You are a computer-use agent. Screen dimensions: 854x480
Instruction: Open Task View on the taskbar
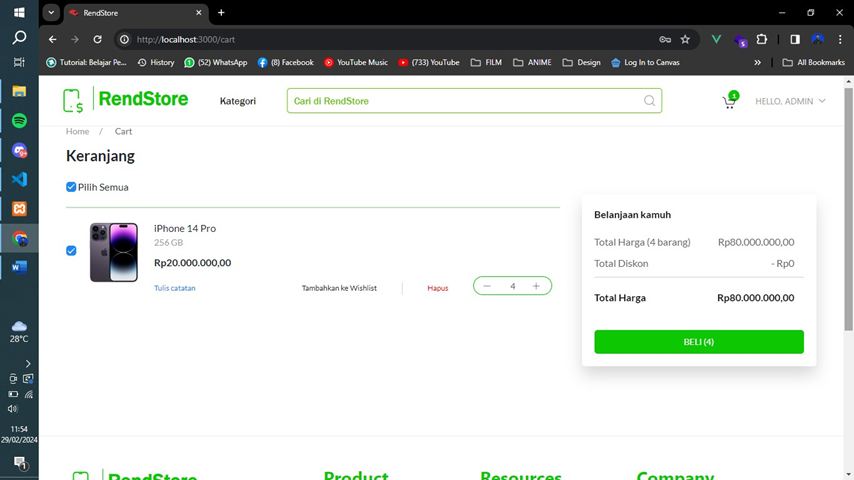pyautogui.click(x=19, y=62)
